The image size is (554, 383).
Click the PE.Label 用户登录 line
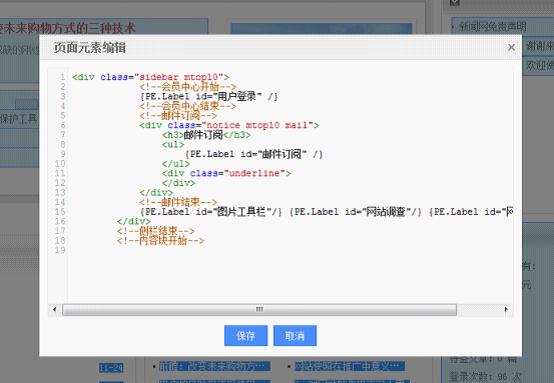click(x=209, y=96)
